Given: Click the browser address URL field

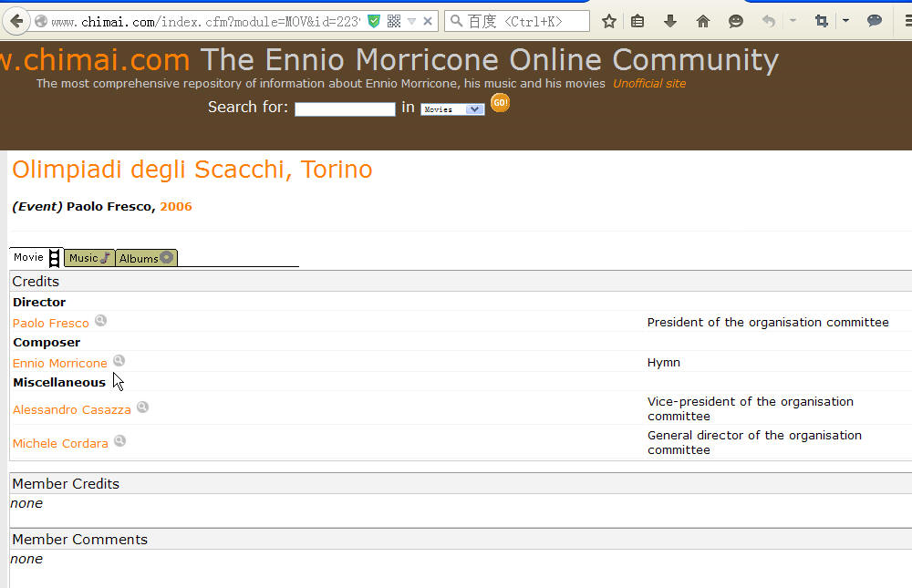Looking at the screenshot, I should click(x=205, y=22).
